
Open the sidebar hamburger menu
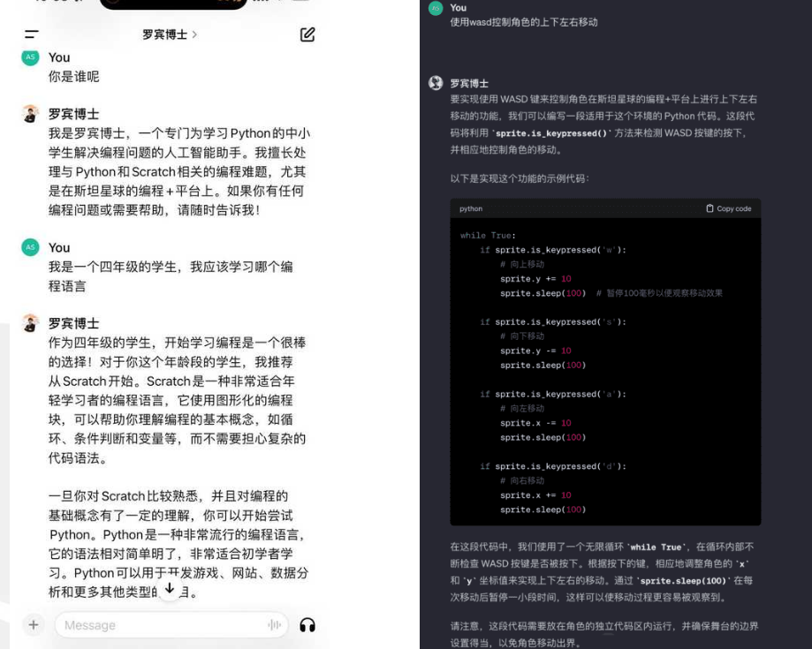click(32, 35)
